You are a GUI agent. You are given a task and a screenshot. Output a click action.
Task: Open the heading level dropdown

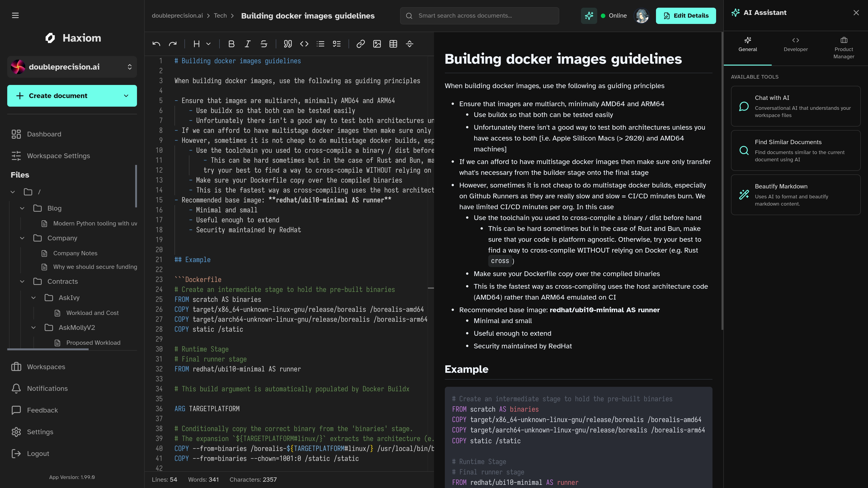(x=202, y=44)
